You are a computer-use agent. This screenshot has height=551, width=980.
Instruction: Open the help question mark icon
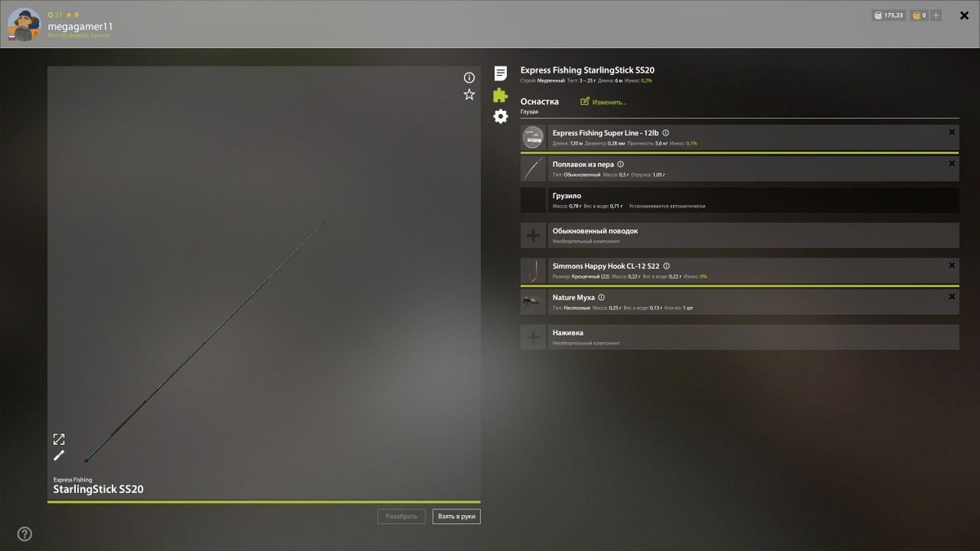(x=24, y=534)
